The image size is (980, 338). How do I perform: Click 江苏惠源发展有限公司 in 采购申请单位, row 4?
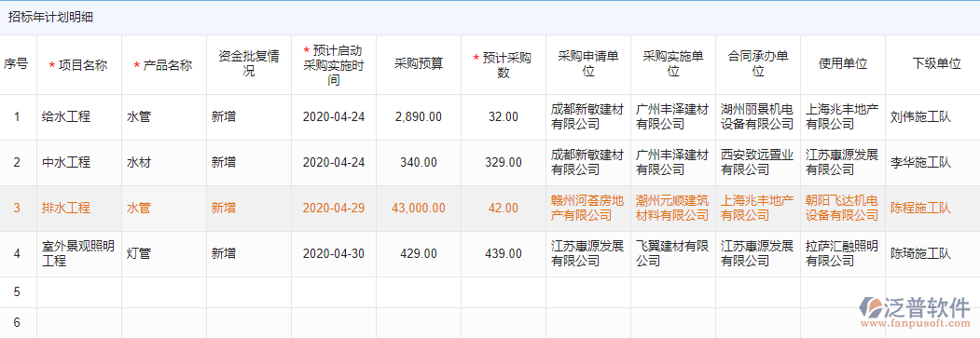pos(588,254)
